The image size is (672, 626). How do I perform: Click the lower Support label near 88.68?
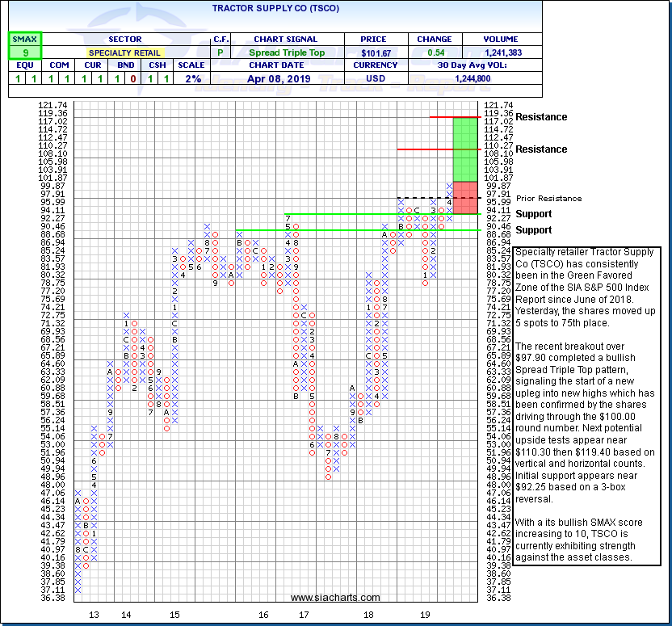coord(533,230)
